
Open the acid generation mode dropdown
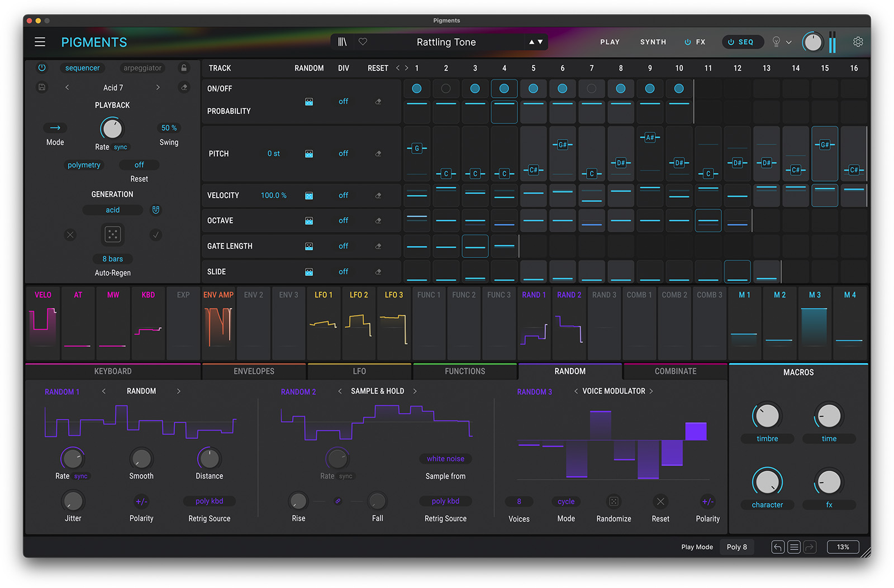coord(113,210)
